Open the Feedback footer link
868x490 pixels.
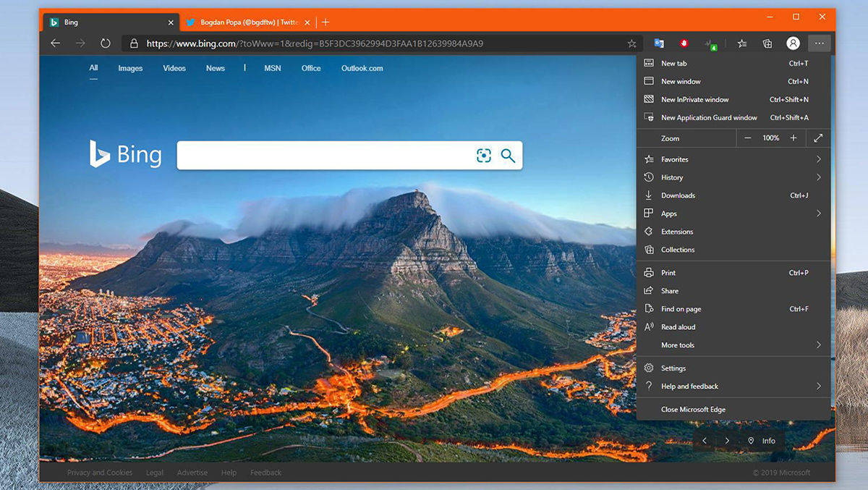pyautogui.click(x=266, y=473)
